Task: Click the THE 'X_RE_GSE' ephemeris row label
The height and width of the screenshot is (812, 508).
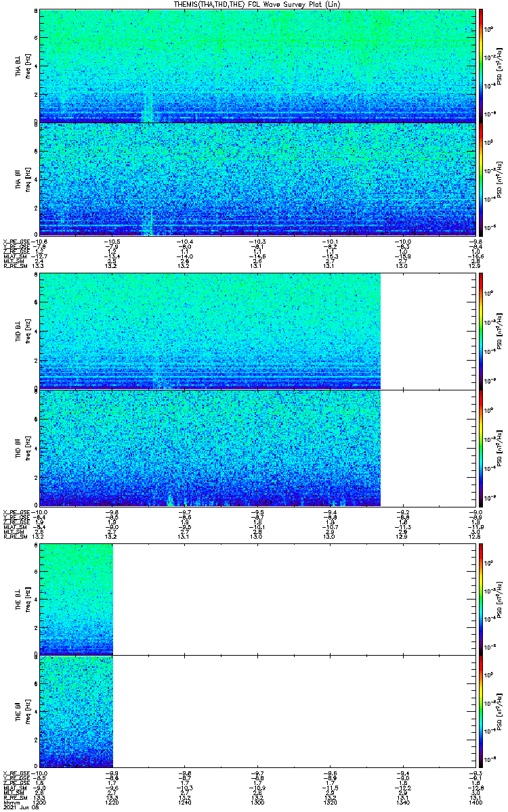Action: pos(16,773)
